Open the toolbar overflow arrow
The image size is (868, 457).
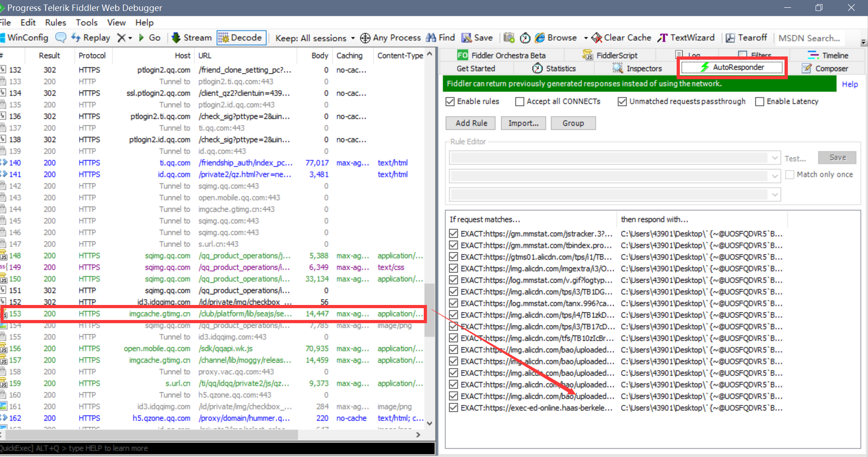pyautogui.click(x=863, y=42)
